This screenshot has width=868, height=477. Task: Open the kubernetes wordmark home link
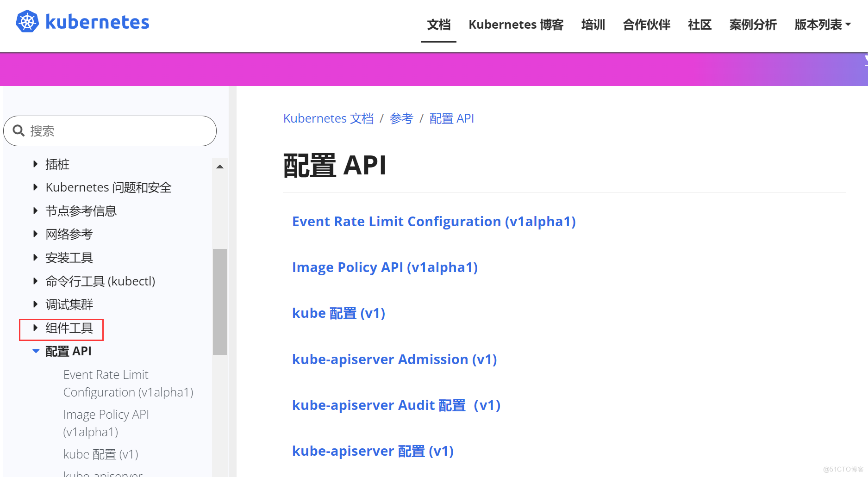click(97, 22)
